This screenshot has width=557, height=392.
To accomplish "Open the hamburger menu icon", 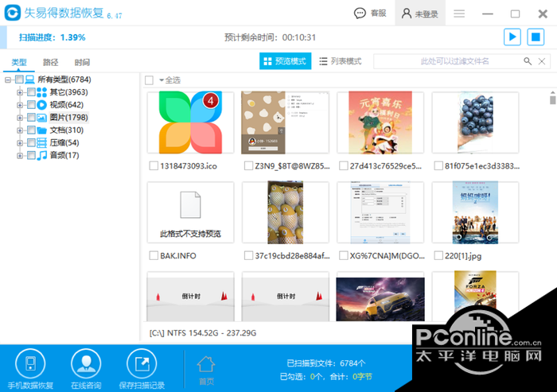I will pos(459,14).
